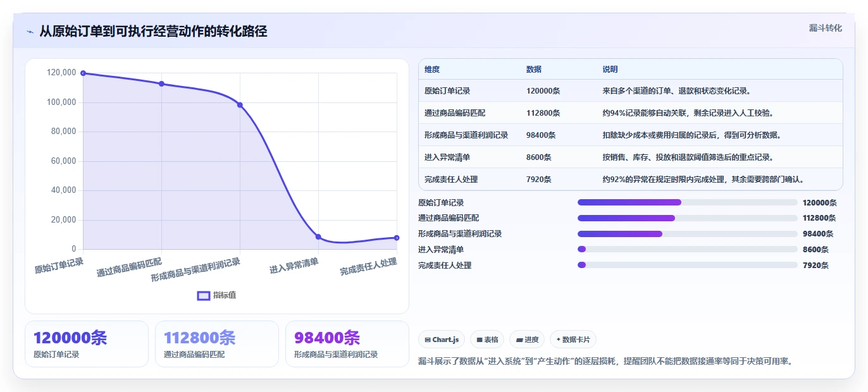Click the chart data point for 进入异常清单
This screenshot has width=868, height=392.
coord(318,237)
